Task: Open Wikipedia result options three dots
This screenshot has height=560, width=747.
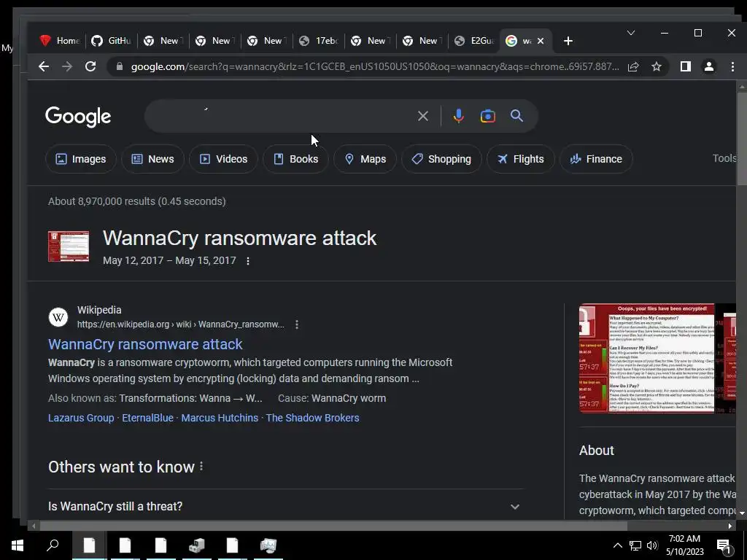Action: click(x=297, y=324)
